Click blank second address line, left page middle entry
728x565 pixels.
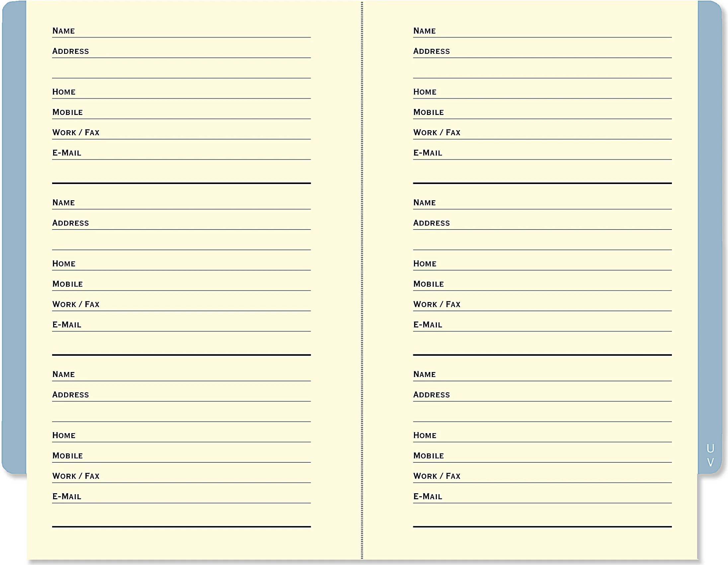(x=181, y=243)
